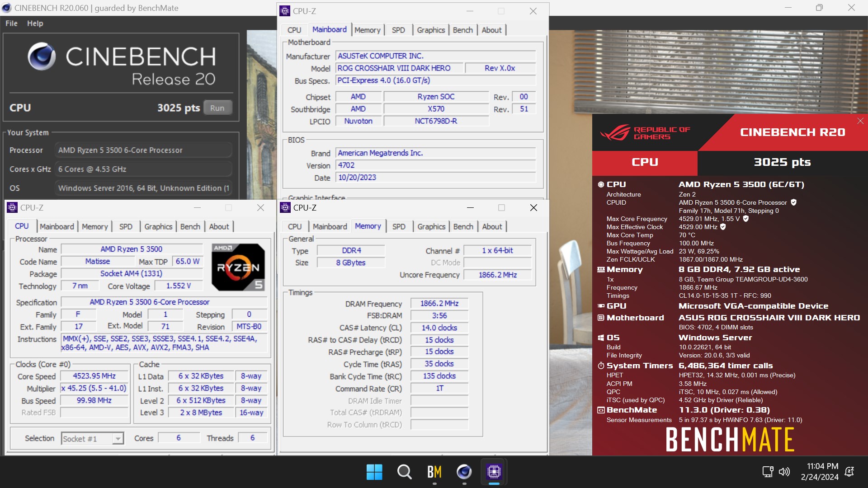Click CAS# Latency 14.0 clocks value
Image resolution: width=868 pixels, height=488 pixels.
click(x=439, y=328)
